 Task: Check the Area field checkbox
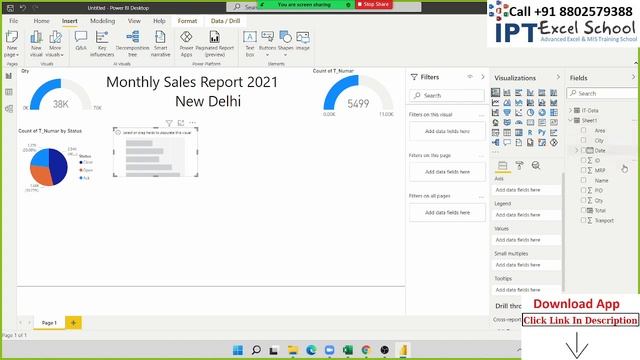tap(584, 130)
